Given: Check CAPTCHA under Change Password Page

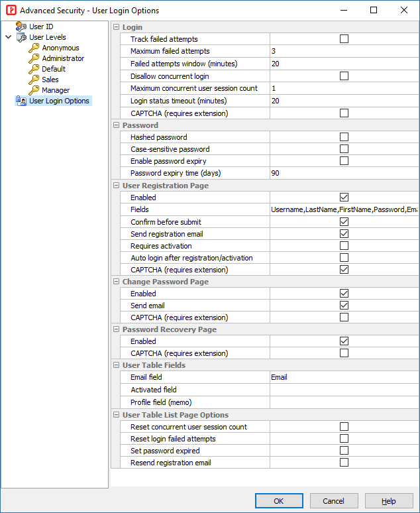Looking at the screenshot, I should [344, 317].
